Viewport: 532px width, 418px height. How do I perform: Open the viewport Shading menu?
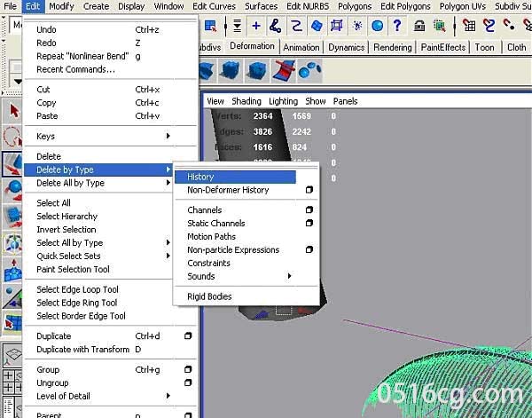tap(246, 101)
